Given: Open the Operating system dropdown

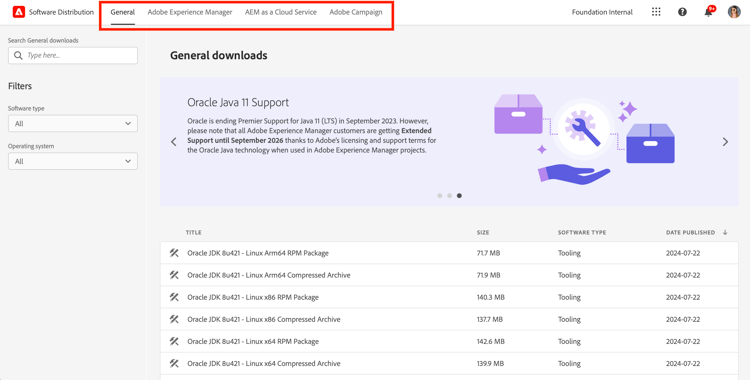Looking at the screenshot, I should point(73,161).
